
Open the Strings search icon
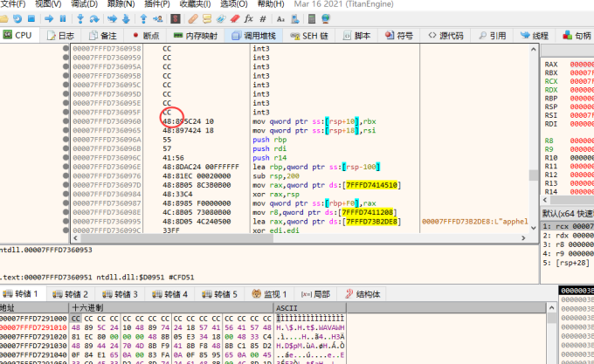tap(280, 18)
